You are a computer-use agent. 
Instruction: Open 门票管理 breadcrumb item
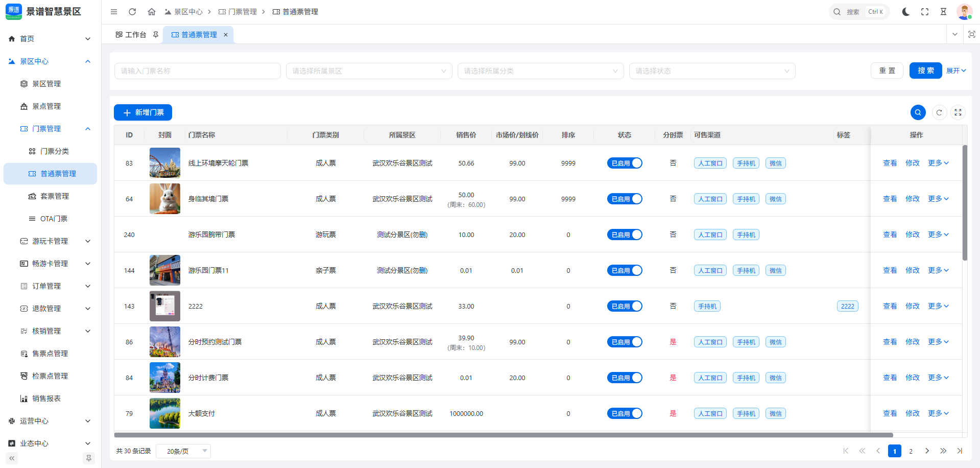237,12
